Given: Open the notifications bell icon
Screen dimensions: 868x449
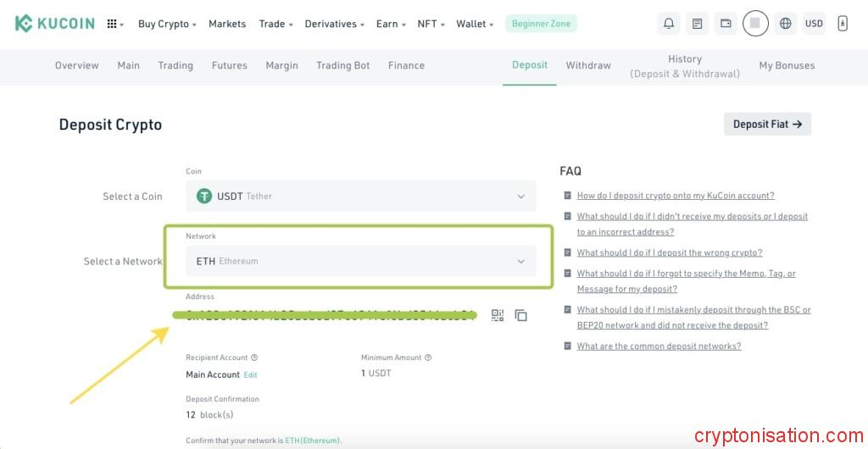Looking at the screenshot, I should tap(669, 24).
